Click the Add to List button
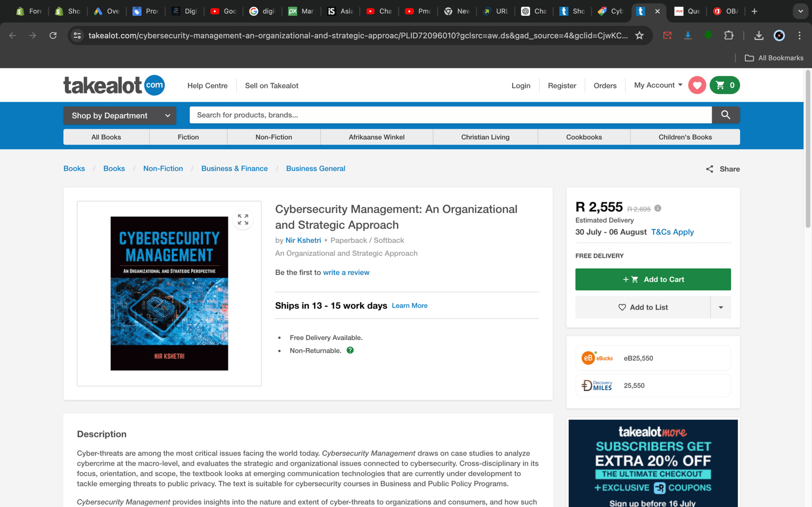 [643, 307]
